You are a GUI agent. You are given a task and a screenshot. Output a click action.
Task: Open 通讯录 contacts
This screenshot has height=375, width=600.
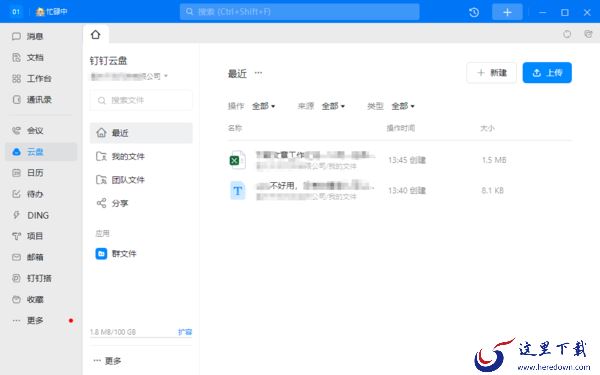click(x=38, y=100)
